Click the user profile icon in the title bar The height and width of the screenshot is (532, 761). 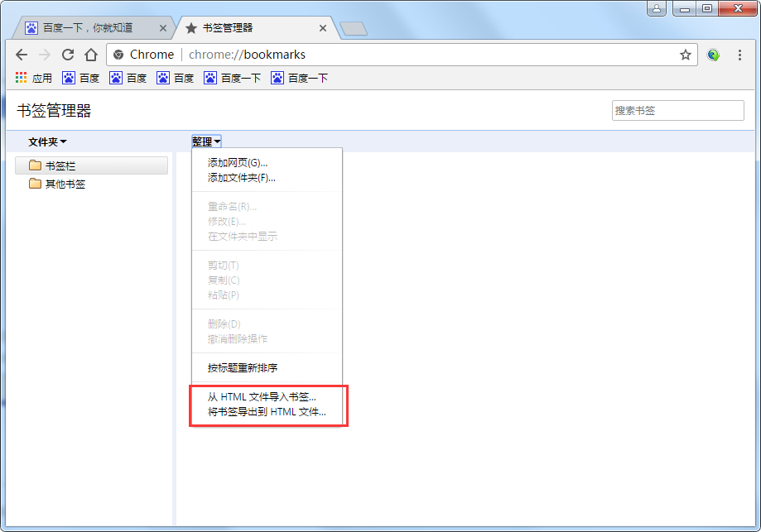click(658, 8)
